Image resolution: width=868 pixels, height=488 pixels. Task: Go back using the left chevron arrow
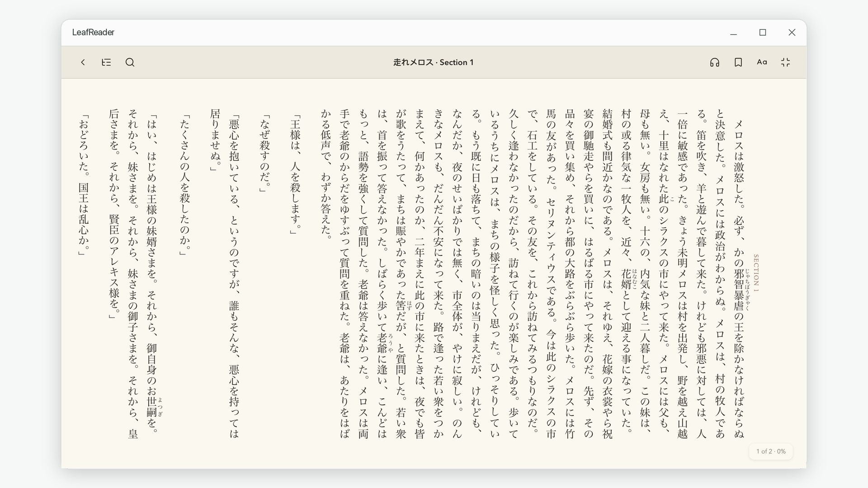pos(83,62)
